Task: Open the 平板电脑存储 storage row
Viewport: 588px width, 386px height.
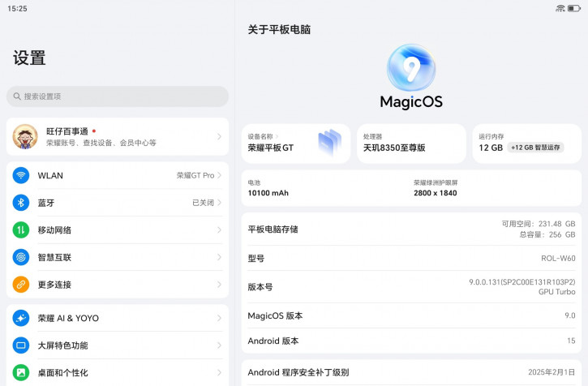Action: coord(411,229)
